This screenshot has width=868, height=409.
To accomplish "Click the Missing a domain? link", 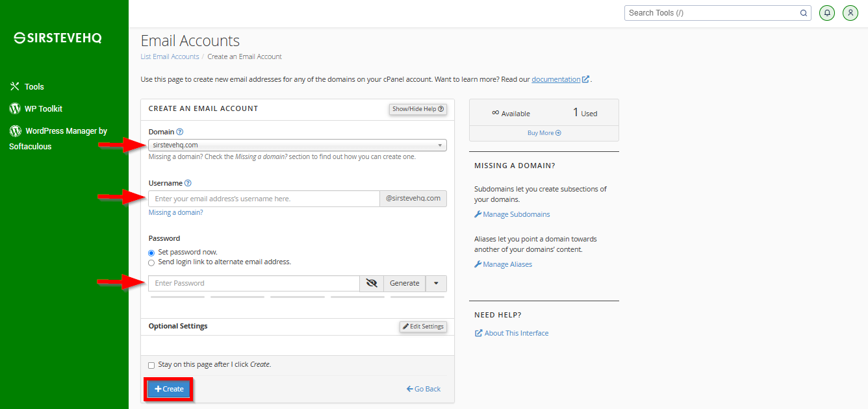I will [175, 212].
